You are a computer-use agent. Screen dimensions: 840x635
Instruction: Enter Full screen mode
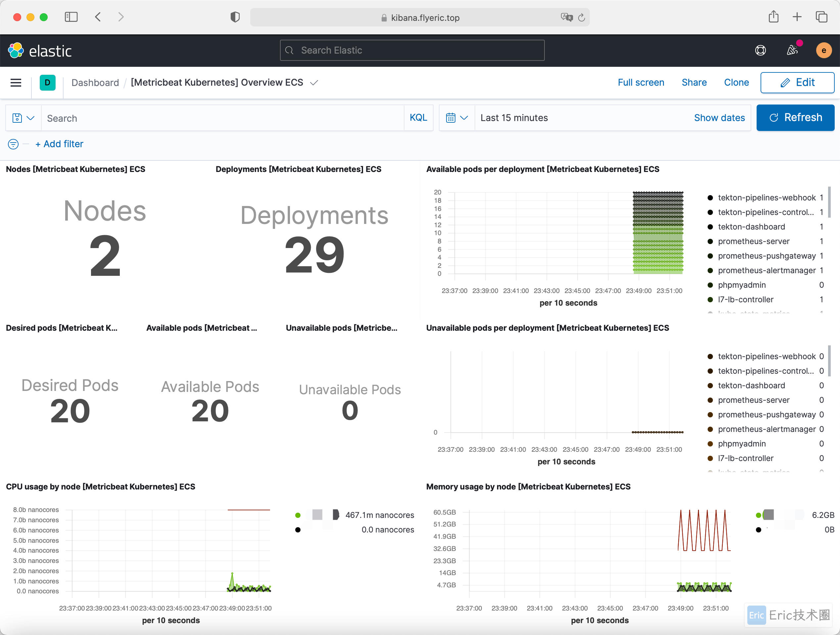[641, 82]
